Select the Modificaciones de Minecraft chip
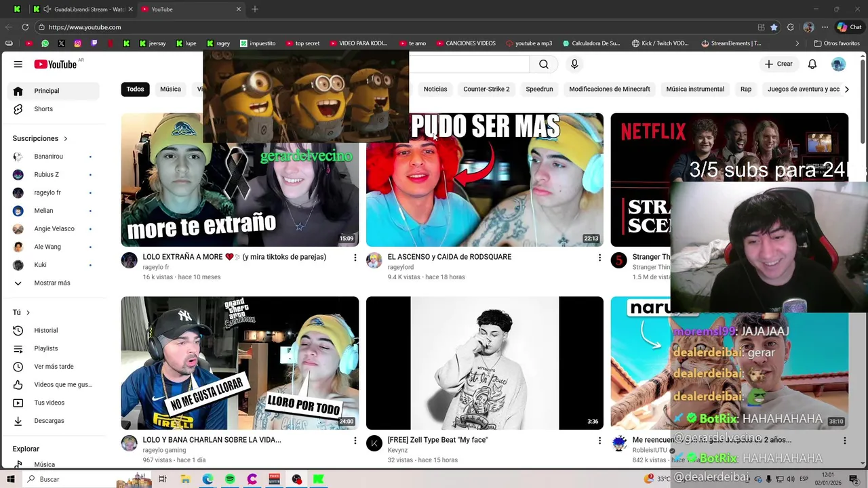This screenshot has height=488, width=868. pyautogui.click(x=610, y=89)
